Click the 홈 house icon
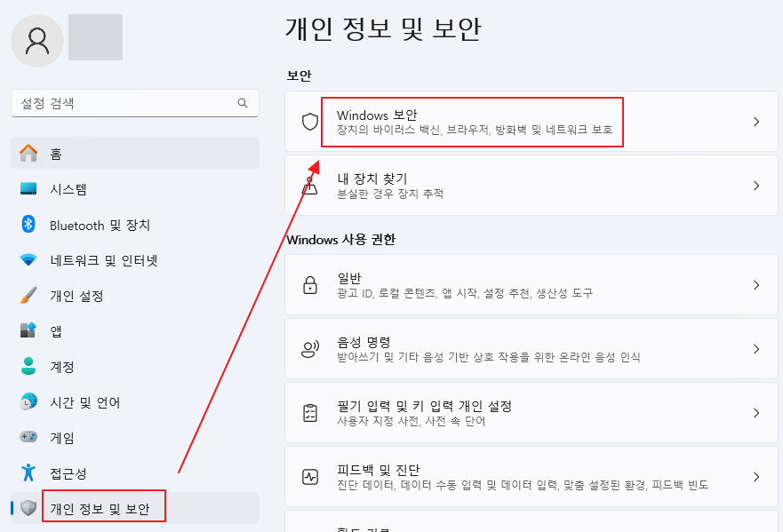The image size is (783, 532). [x=28, y=154]
